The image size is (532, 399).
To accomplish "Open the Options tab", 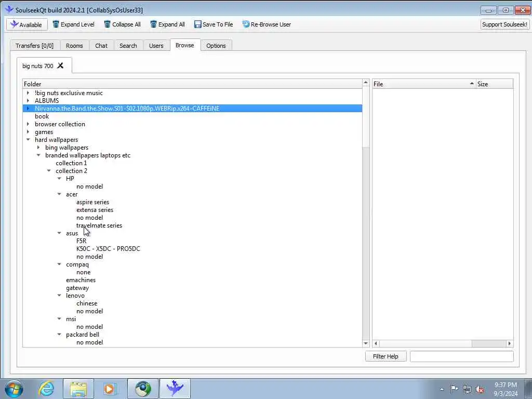I will click(216, 46).
